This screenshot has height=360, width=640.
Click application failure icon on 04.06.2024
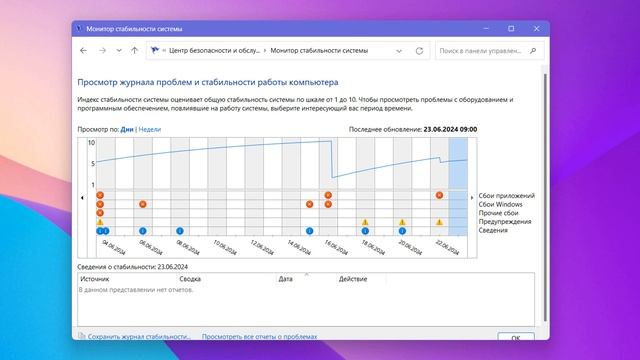tap(100, 195)
